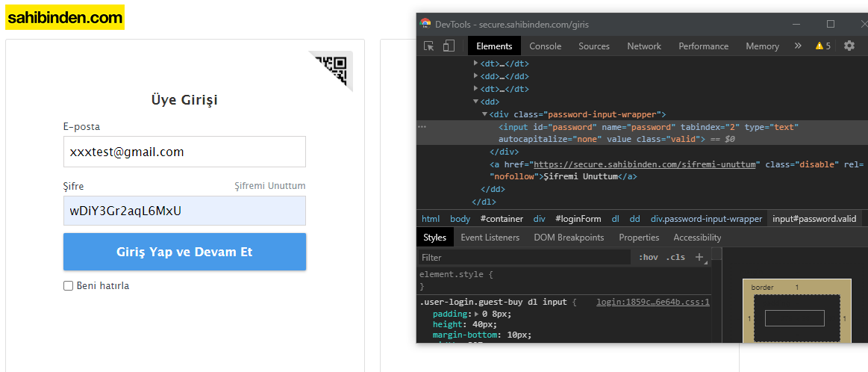This screenshot has width=868, height=372.
Task: Open the QR code login corner
Action: tap(334, 68)
